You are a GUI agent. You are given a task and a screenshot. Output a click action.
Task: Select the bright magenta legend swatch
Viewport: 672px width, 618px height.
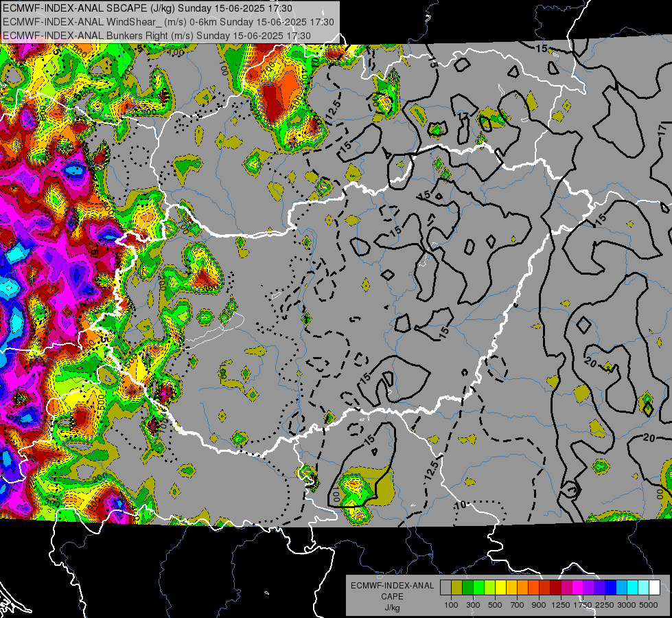point(578,588)
